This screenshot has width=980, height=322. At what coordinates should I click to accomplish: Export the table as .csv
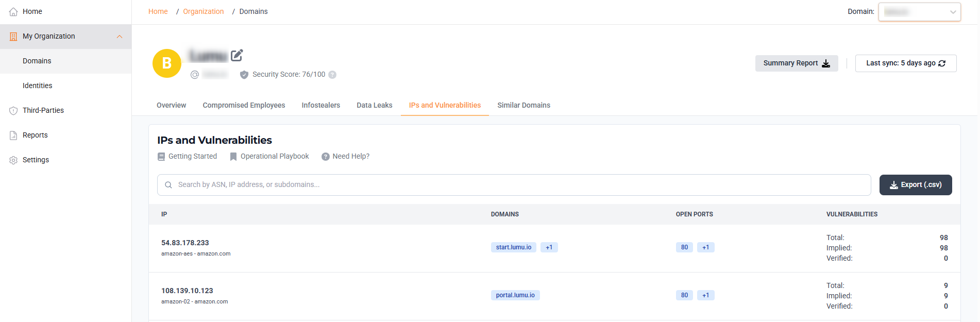(916, 185)
